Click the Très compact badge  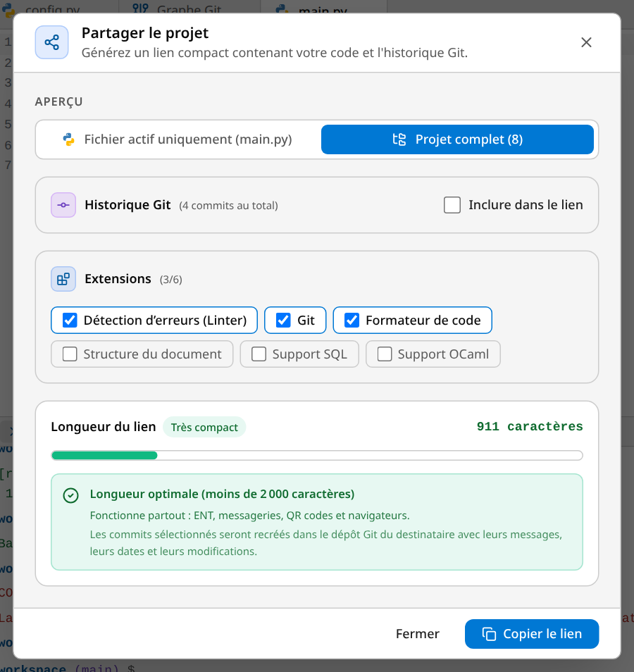click(204, 428)
